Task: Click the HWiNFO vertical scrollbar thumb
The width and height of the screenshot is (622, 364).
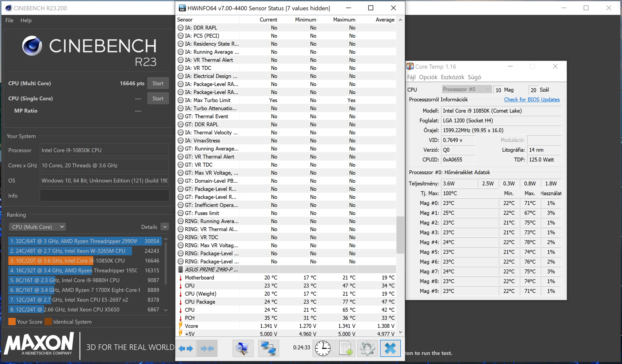Action: pyautogui.click(x=400, y=235)
